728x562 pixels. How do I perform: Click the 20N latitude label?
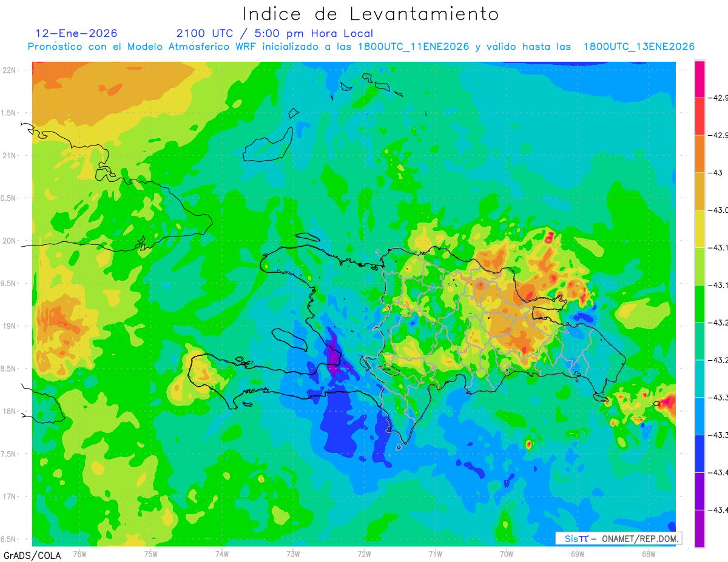(10, 241)
